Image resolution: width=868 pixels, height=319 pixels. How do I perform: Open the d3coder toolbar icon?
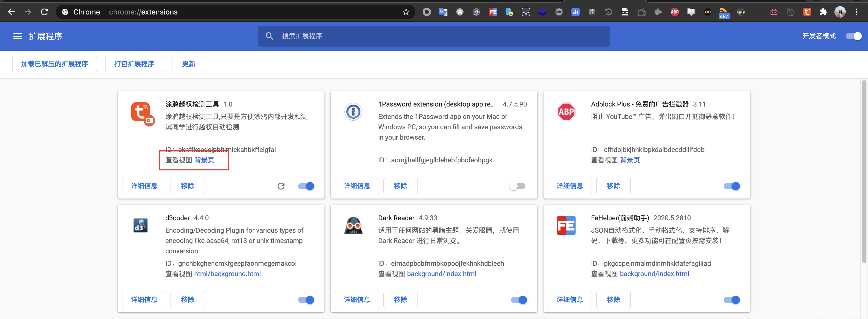coord(592,12)
